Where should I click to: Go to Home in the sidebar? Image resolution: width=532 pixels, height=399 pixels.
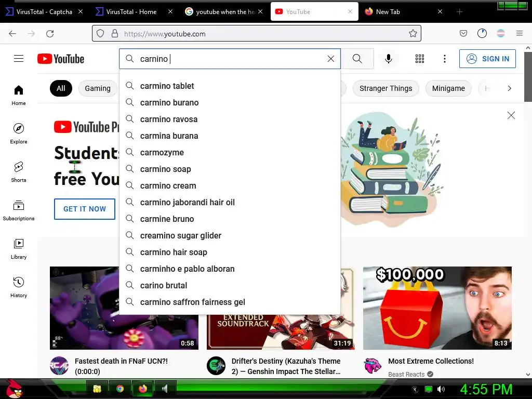pos(19,95)
